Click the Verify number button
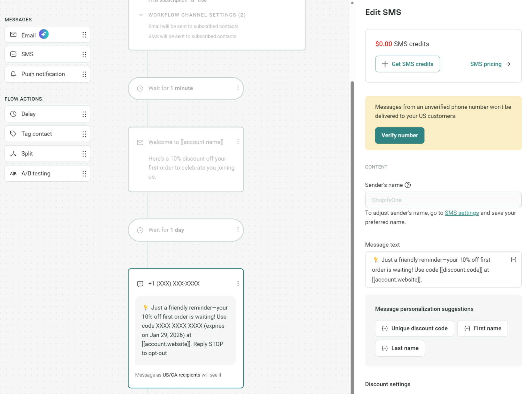 click(399, 135)
